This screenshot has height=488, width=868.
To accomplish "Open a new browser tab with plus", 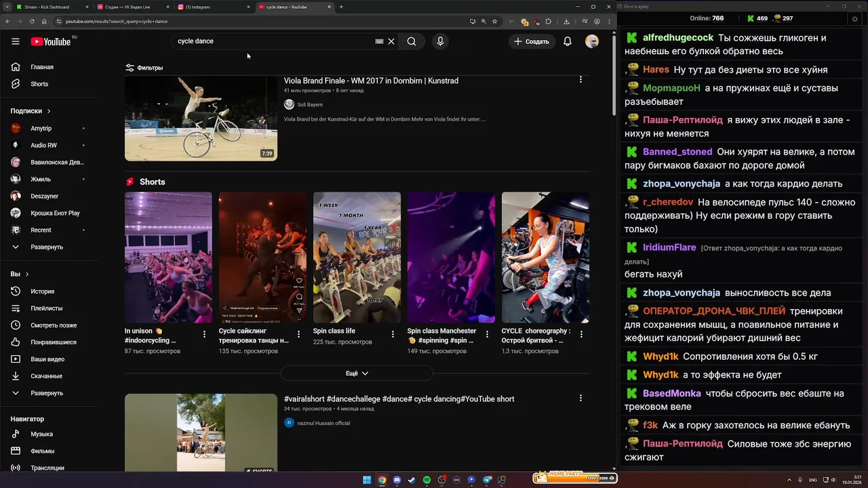I will (x=341, y=7).
